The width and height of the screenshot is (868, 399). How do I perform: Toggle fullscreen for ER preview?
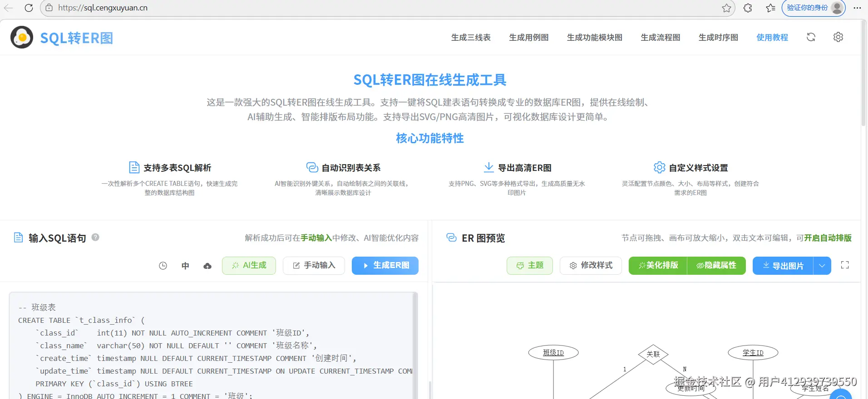tap(845, 265)
